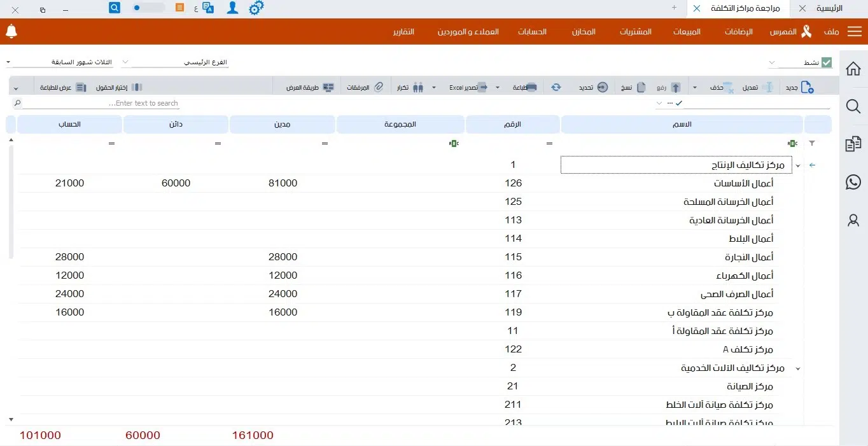868x446 pixels.
Task: Open the settings gears icon in title bar
Action: 256,8
